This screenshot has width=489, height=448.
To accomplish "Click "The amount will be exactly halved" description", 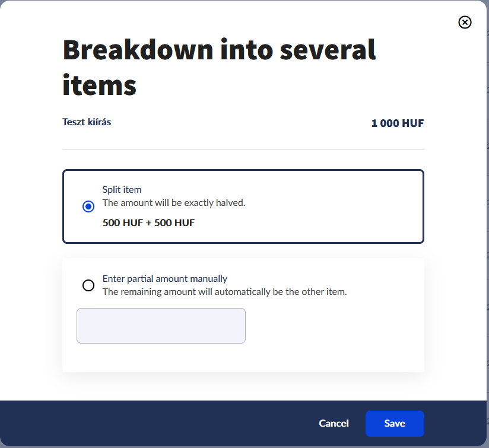I will pyautogui.click(x=174, y=203).
